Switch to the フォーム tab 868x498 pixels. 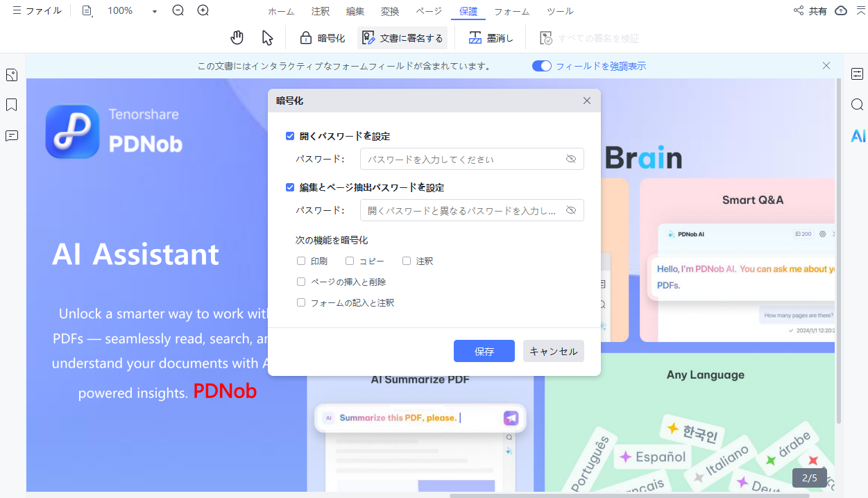coord(512,11)
